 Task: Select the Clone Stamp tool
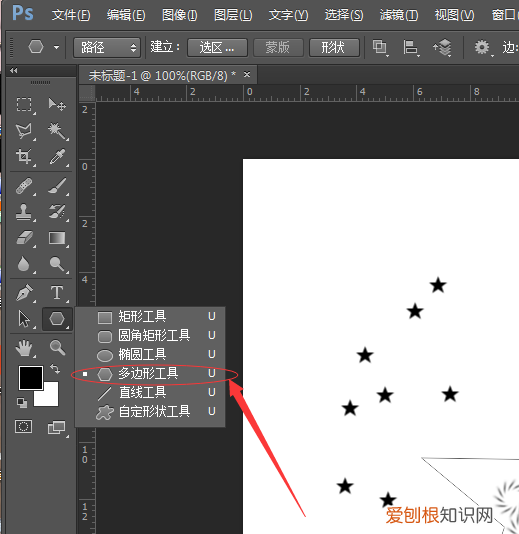coord(24,212)
